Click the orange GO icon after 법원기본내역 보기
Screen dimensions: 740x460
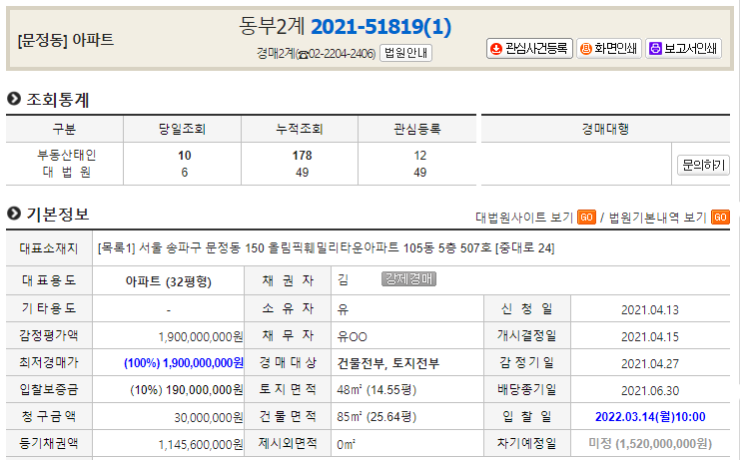(x=720, y=217)
